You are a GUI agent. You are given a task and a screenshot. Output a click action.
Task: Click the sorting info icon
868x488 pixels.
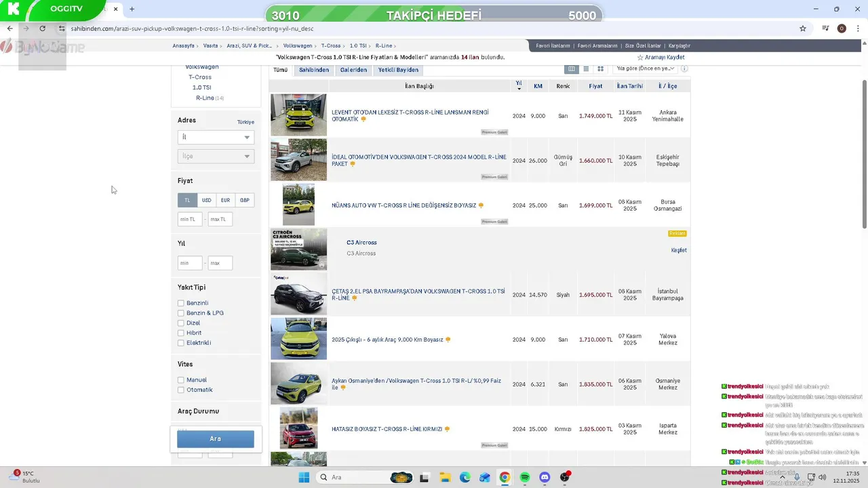pos(684,69)
